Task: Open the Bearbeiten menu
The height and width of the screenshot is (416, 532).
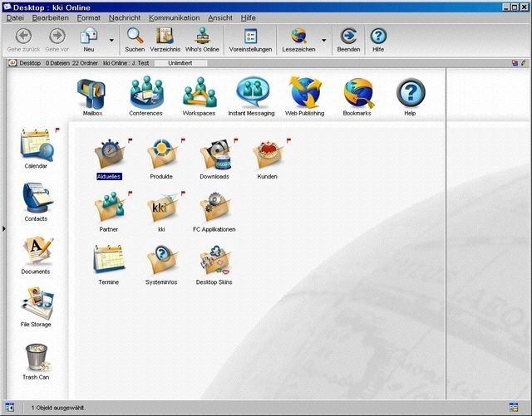Action: 50,18
